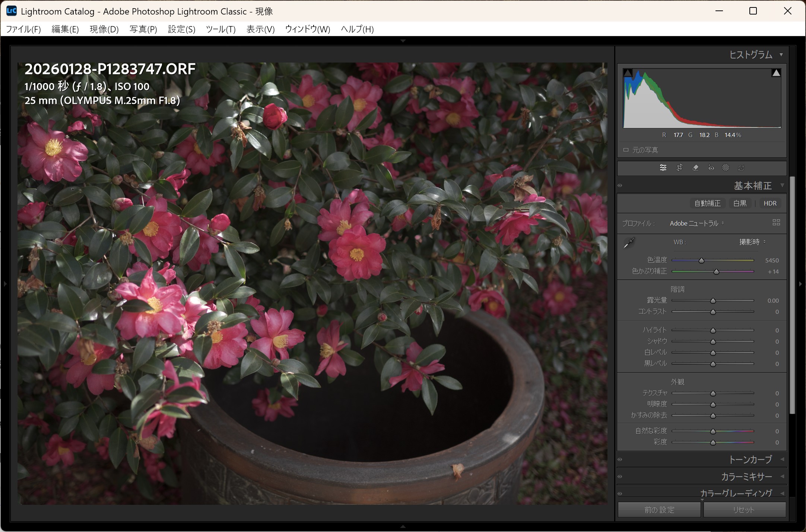Open the 現像(D) menu
The image size is (806, 532).
104,29
